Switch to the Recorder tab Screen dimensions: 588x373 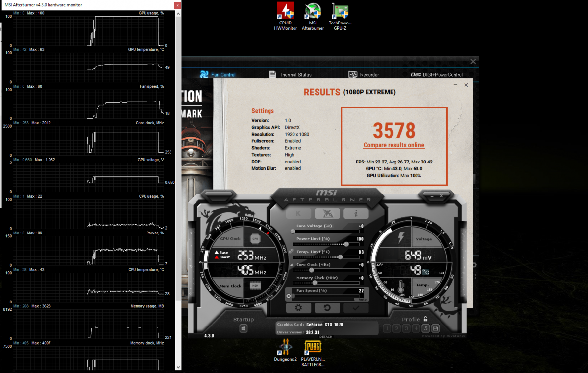(x=364, y=74)
